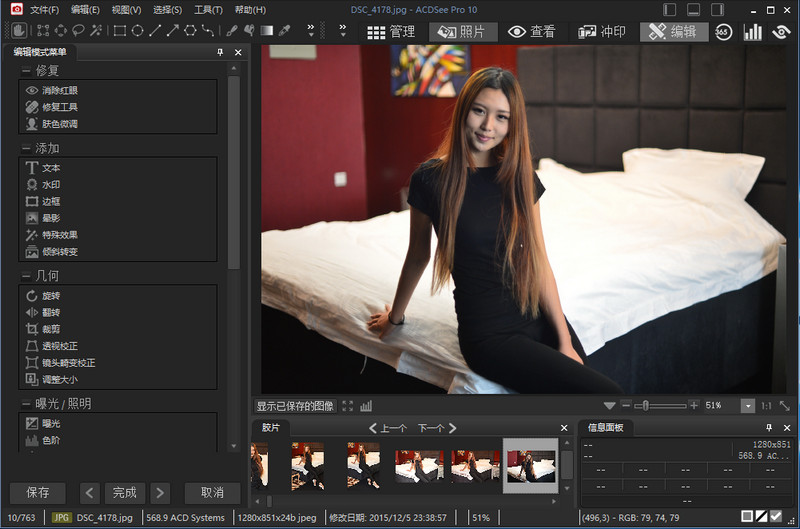
Task: Open the 消除红眼 red-eye tool
Action: tap(59, 90)
